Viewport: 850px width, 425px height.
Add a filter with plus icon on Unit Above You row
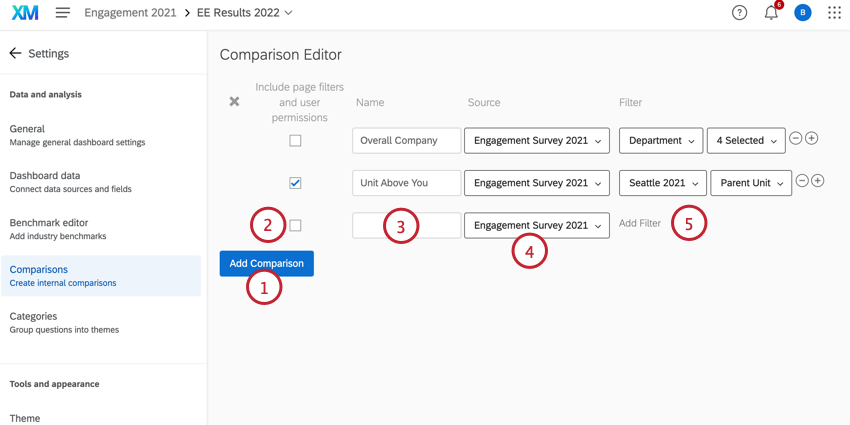[x=818, y=181]
